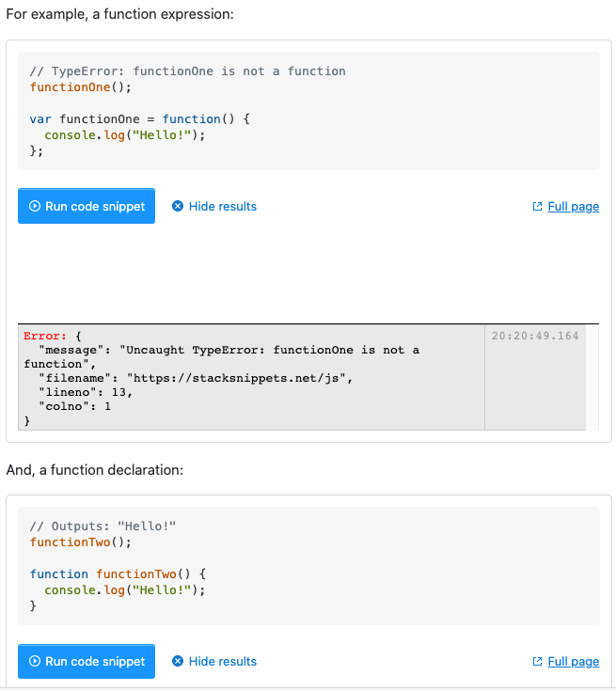Click the "// Outputs: Hello!" comment line
The image size is (616, 691).
pos(103,526)
